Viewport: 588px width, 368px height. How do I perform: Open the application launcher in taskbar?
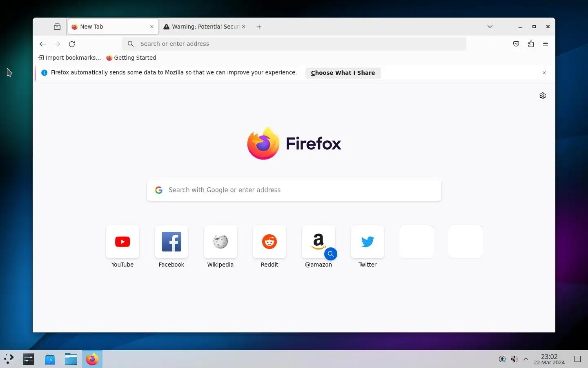tap(9, 359)
